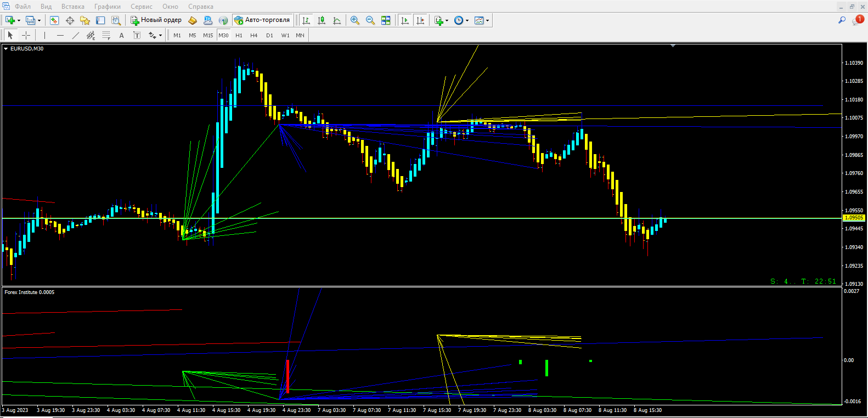Toggle chart auto scroll
Screen dimensions: 868x418
tap(405, 20)
